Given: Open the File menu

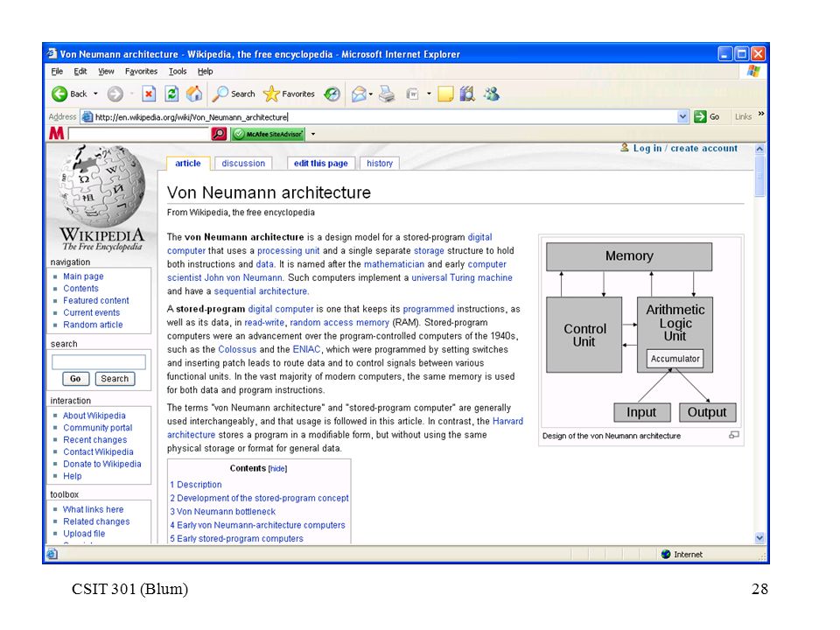Looking at the screenshot, I should (x=57, y=71).
